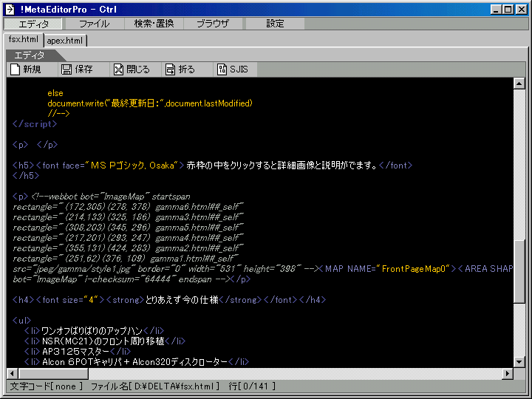Maximize the MetaEditorPro window

click(x=508, y=10)
